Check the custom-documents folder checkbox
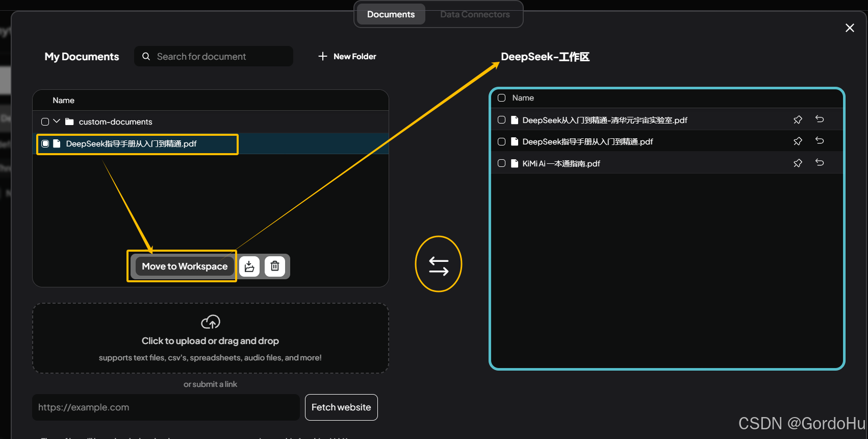 (x=45, y=121)
